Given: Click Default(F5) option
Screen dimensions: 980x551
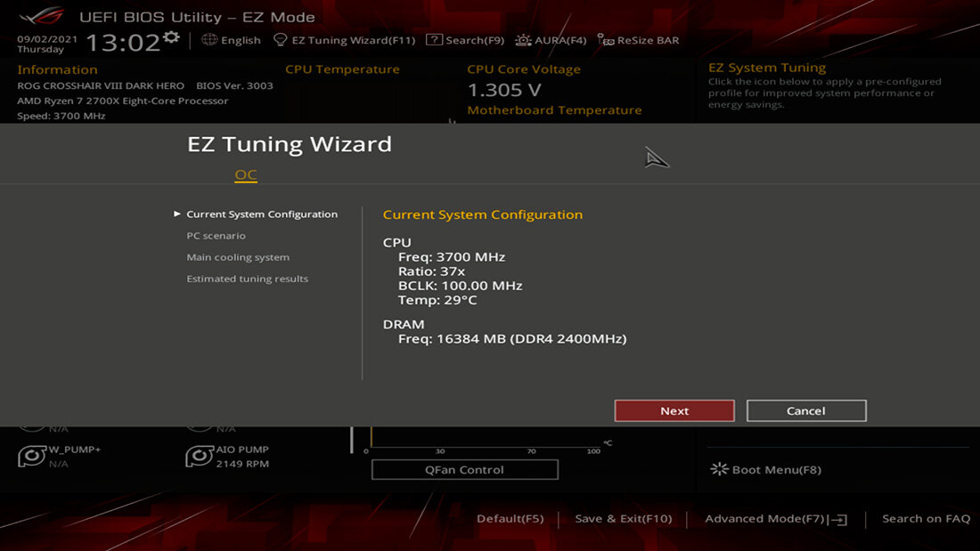Looking at the screenshot, I should [510, 519].
